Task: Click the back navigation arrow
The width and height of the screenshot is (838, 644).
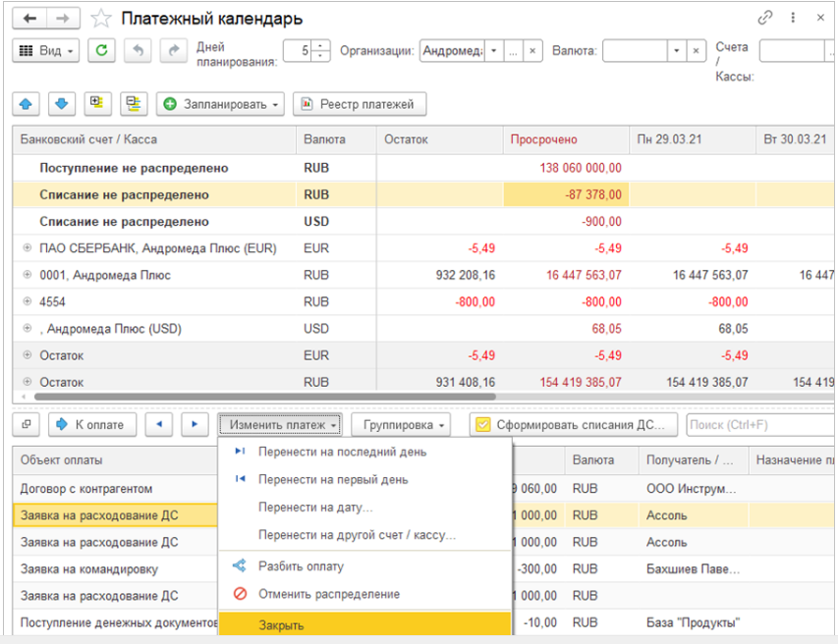Action: 29,19
